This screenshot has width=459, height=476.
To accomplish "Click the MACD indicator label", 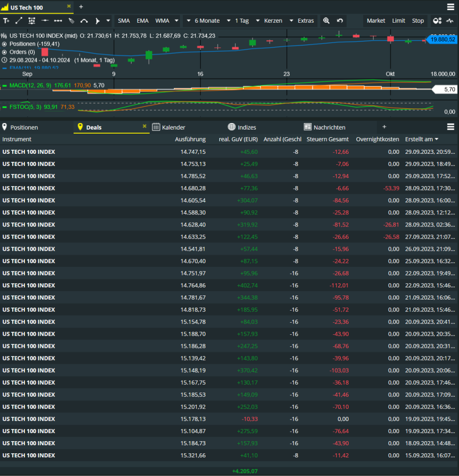I will (x=30, y=86).
